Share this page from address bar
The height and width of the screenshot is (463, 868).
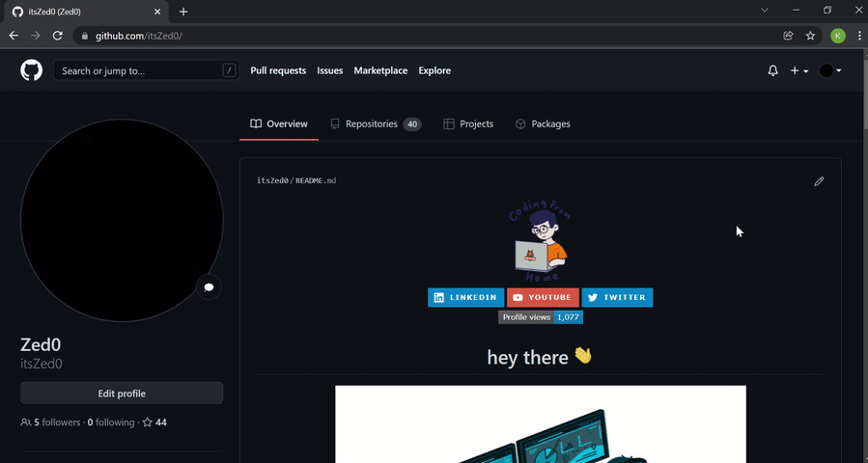click(x=788, y=36)
